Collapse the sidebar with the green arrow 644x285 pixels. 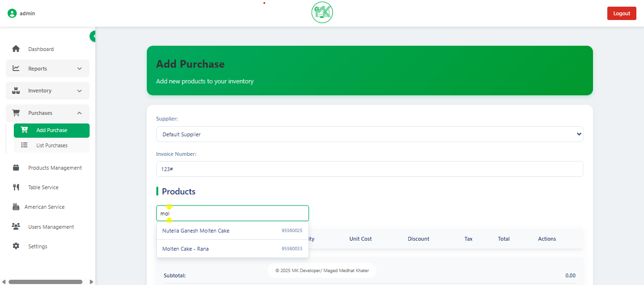pos(93,36)
